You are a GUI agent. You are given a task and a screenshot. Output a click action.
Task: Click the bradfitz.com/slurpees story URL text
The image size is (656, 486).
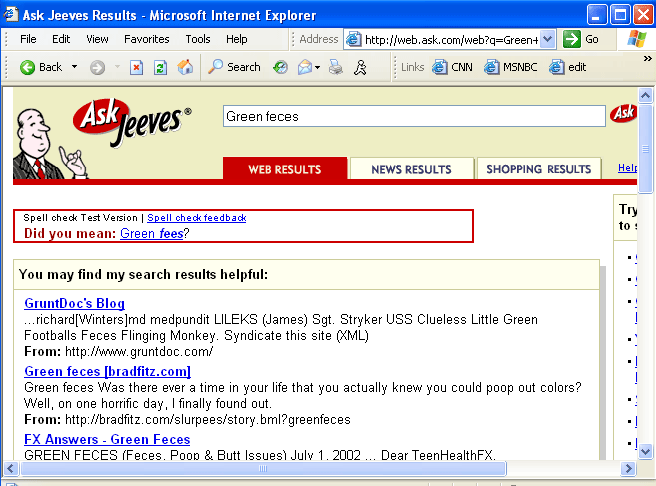point(208,419)
